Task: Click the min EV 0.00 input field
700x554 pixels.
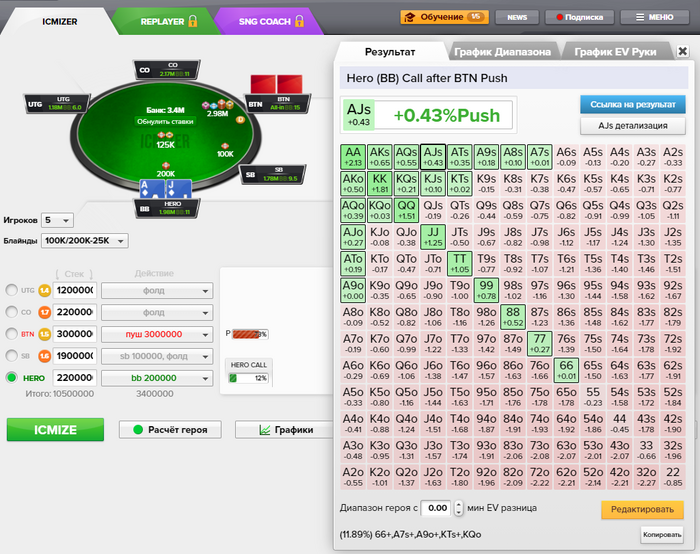Action: tap(436, 508)
